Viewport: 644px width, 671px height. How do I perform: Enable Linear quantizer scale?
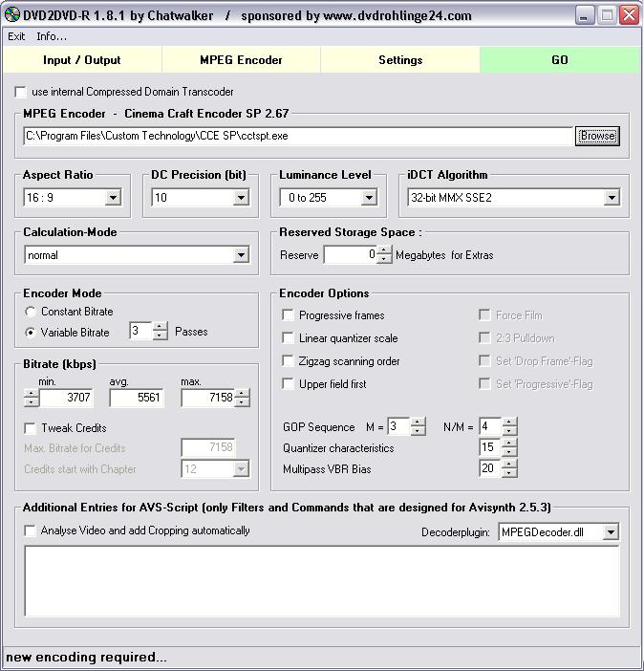[x=288, y=338]
